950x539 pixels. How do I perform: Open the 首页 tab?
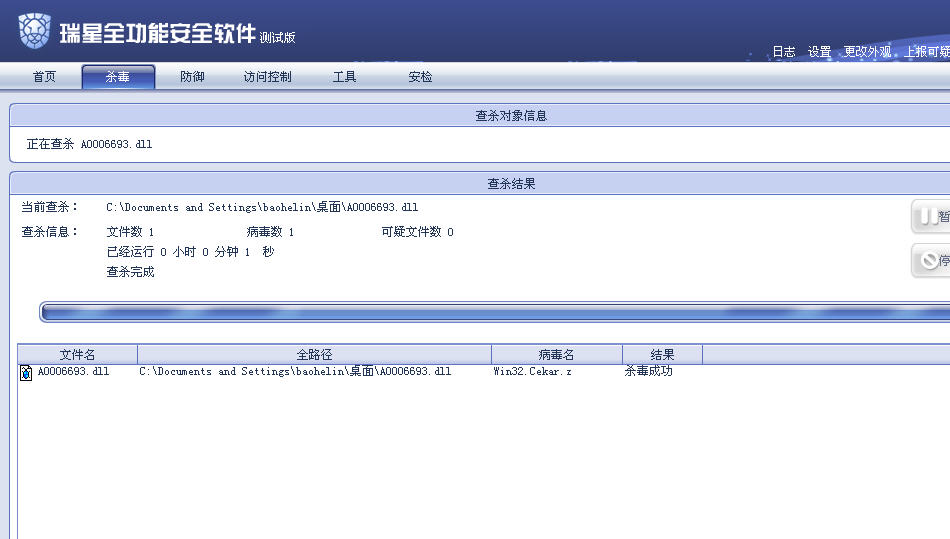(x=44, y=77)
